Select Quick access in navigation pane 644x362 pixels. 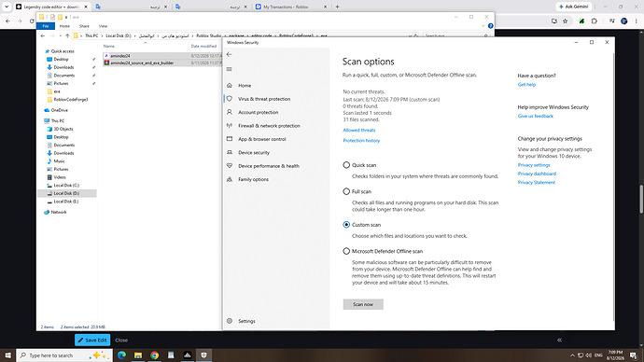coord(63,51)
